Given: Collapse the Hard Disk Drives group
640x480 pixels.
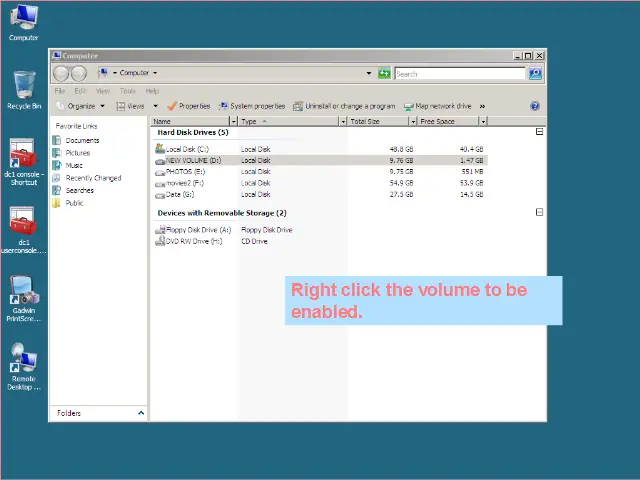Looking at the screenshot, I should coord(540,132).
